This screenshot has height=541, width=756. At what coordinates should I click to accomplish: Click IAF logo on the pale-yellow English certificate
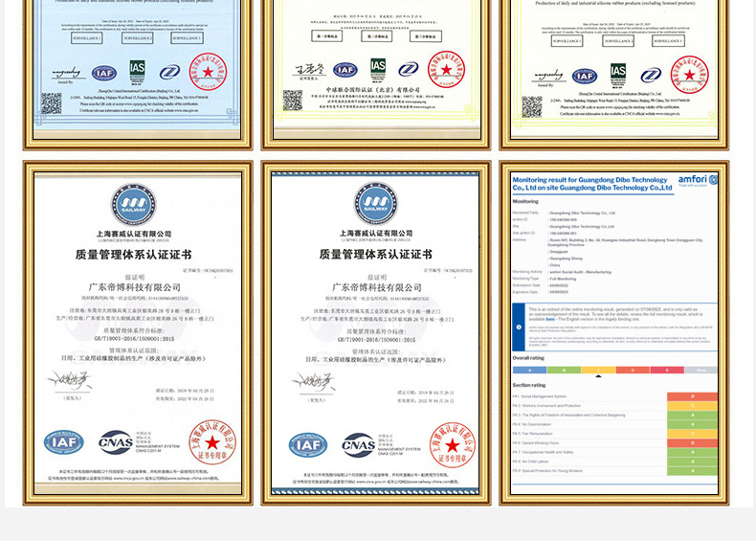coord(585,77)
